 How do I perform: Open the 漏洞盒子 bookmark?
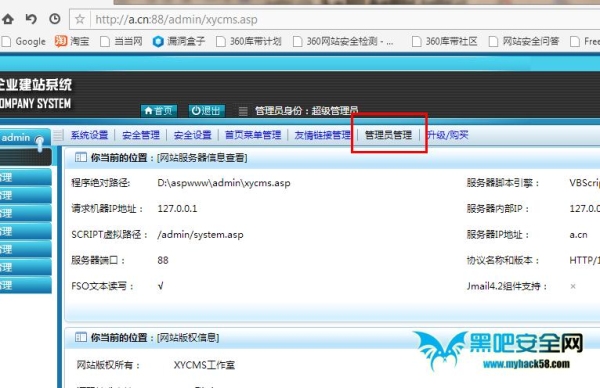click(179, 41)
